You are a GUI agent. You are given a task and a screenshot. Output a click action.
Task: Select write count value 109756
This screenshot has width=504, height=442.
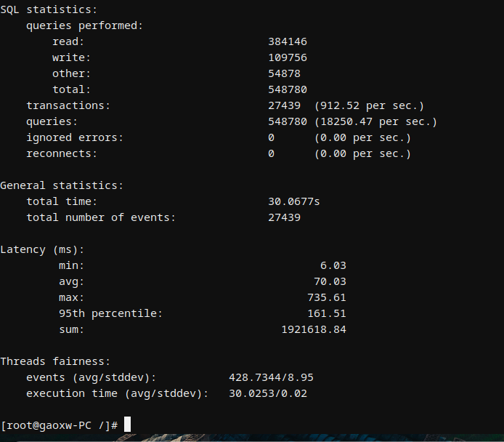(x=288, y=57)
